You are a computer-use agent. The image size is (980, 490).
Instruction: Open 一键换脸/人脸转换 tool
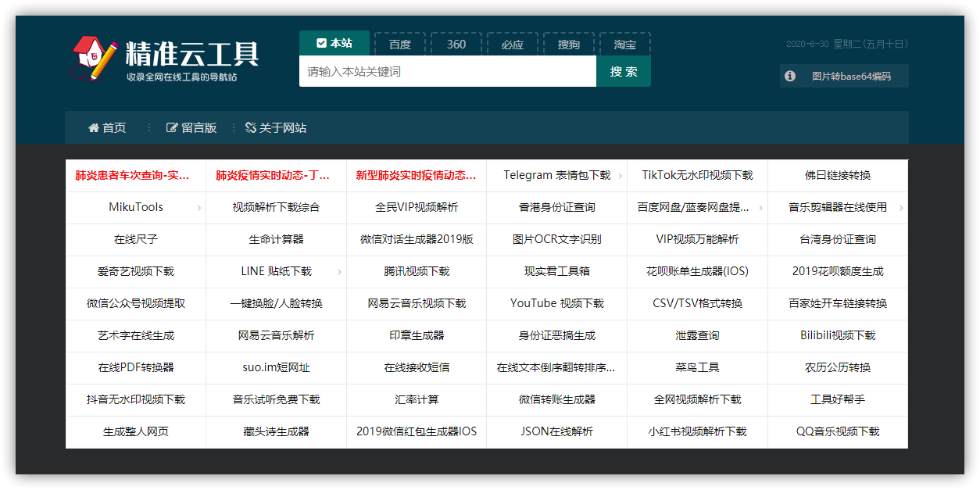(276, 304)
